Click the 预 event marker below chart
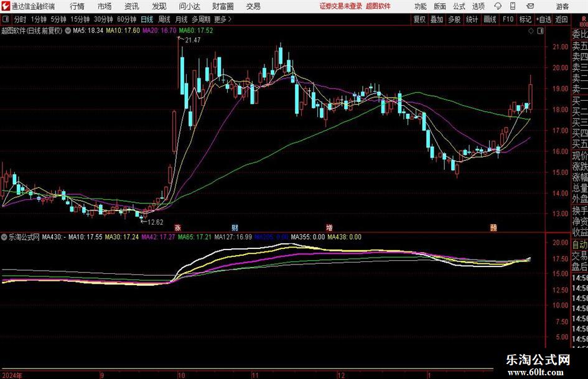 [x=493, y=227]
